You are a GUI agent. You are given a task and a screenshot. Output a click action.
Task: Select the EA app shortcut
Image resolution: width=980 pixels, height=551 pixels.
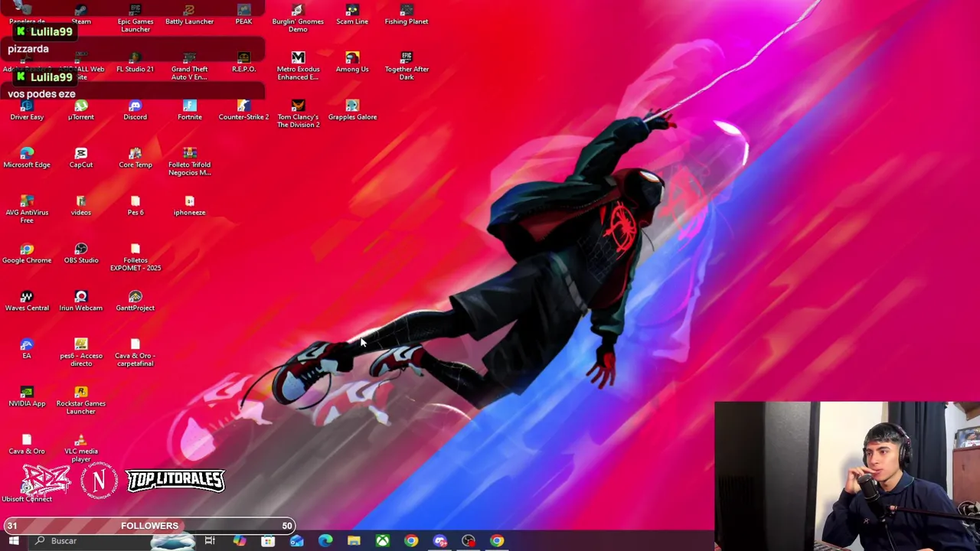click(27, 348)
